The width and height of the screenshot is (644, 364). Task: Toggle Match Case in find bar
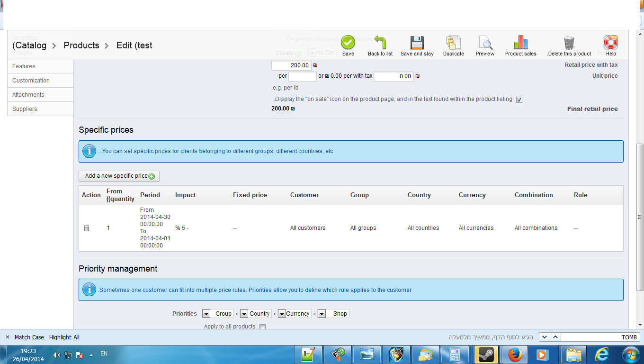pyautogui.click(x=29, y=337)
